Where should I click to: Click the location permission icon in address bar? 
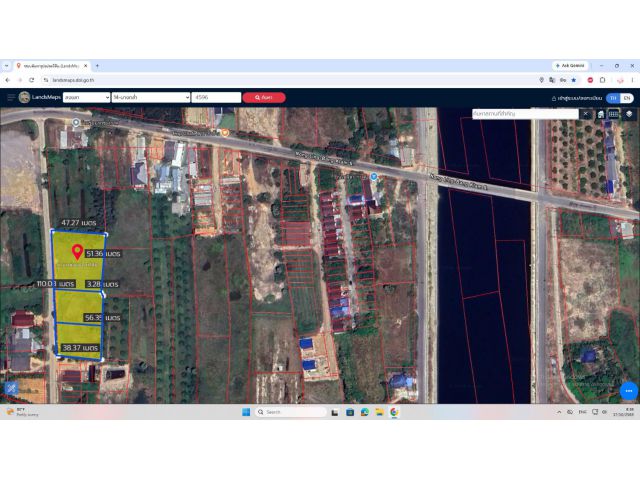pyautogui.click(x=542, y=80)
